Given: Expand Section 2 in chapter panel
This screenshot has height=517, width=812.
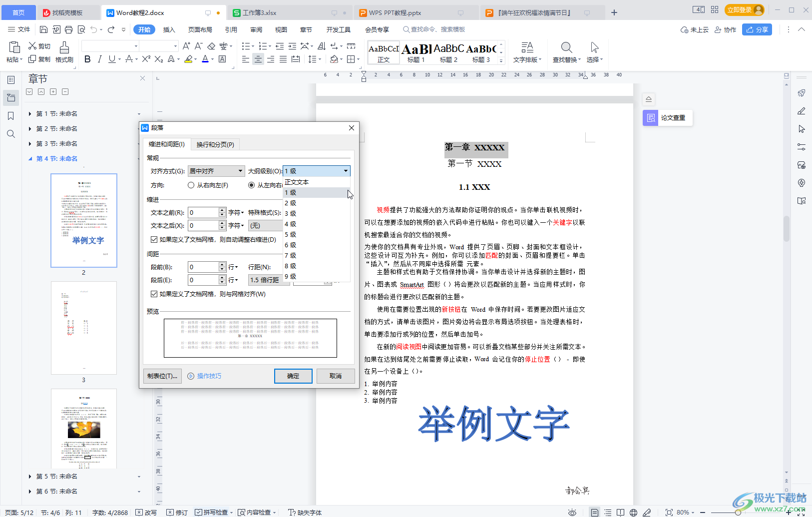Looking at the screenshot, I should [30, 129].
